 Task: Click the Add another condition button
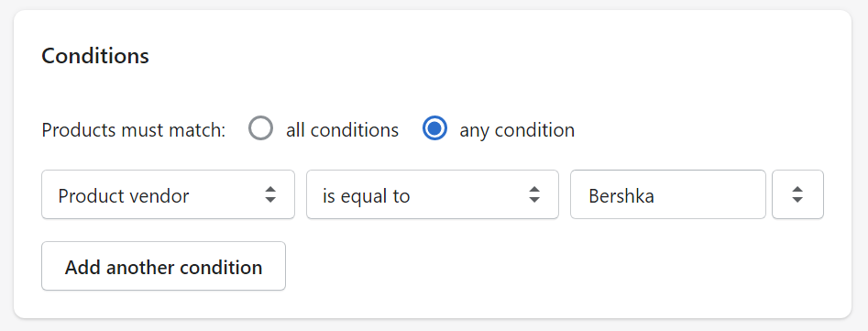[164, 266]
